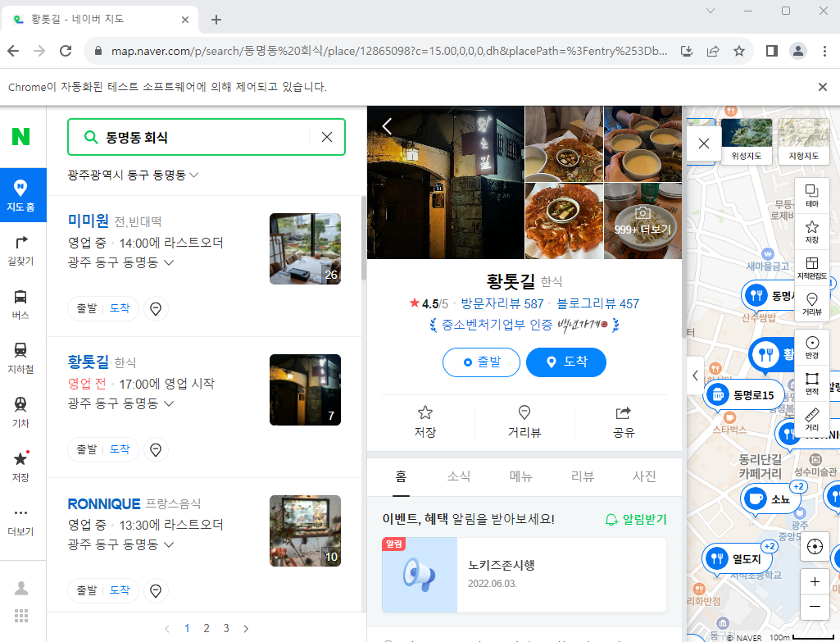The image size is (840, 642).
Task: Open the 지하철 subway panel
Action: (x=20, y=358)
